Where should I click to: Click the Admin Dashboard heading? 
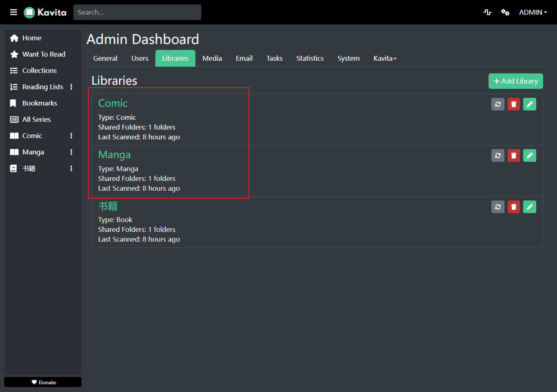tap(143, 39)
